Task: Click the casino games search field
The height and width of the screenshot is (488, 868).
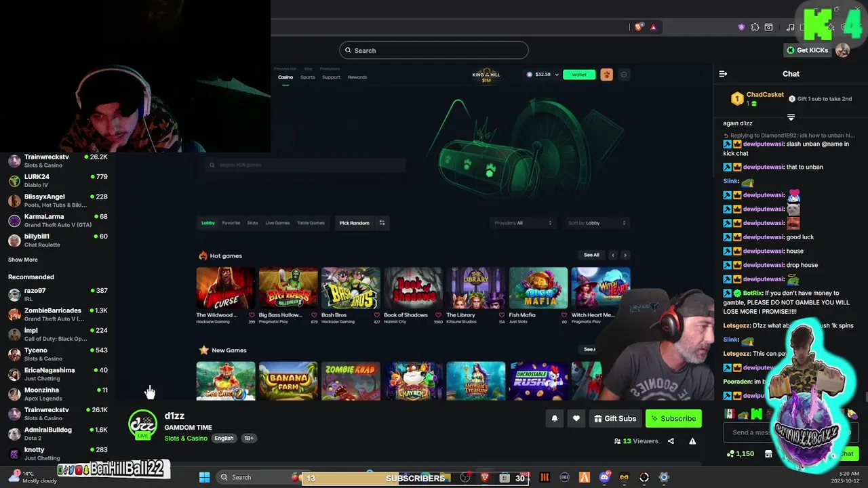Action: (x=305, y=165)
